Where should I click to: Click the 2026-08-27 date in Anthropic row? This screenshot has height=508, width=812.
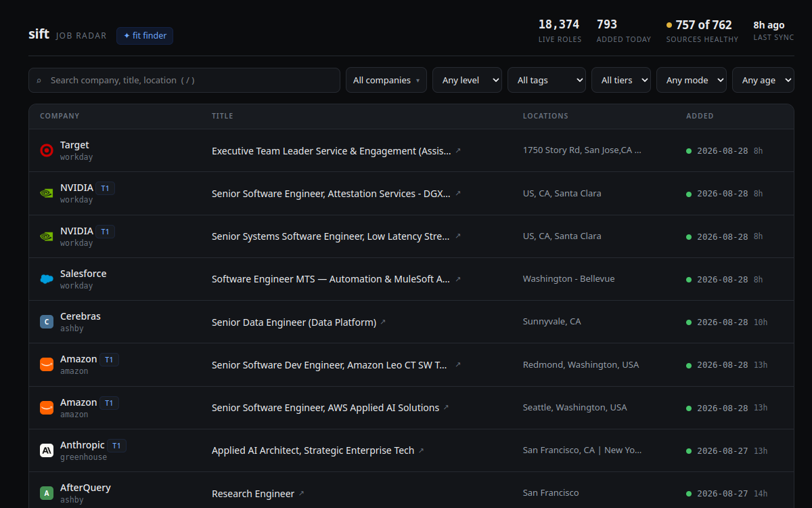point(723,451)
